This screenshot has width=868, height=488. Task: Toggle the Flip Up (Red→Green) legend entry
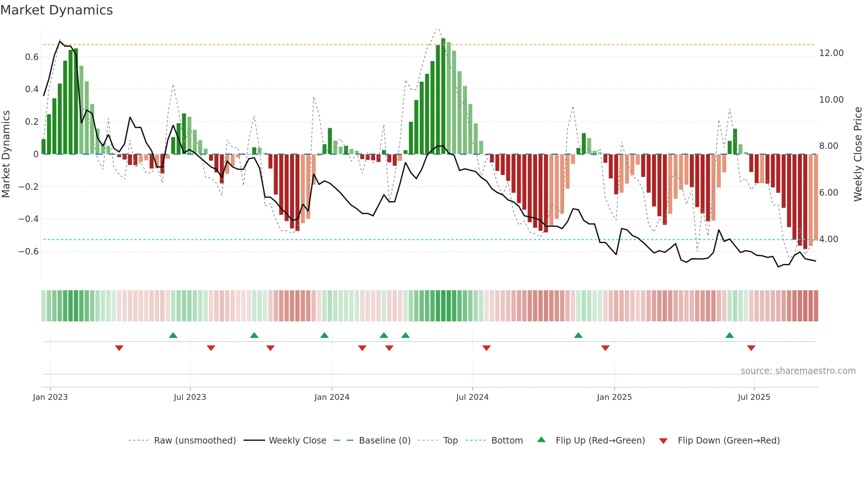coord(591,441)
